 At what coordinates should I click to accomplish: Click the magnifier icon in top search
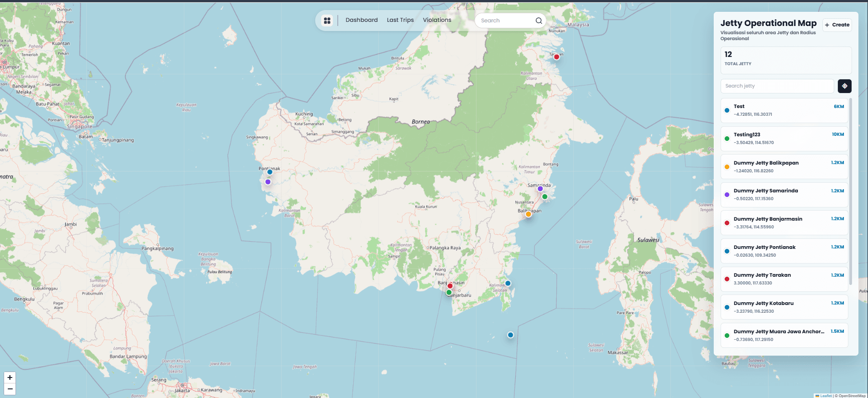pos(539,21)
